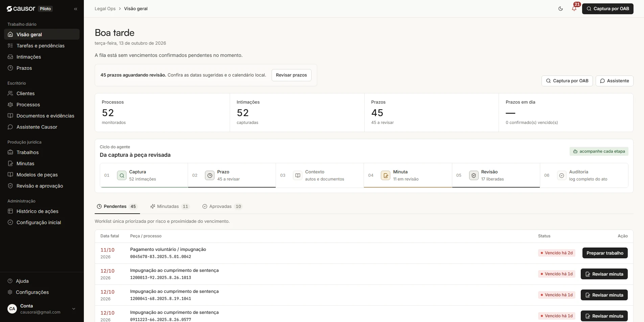Open Tarefas e pendências checklist icon
This screenshot has width=644, height=322.
[10, 45]
